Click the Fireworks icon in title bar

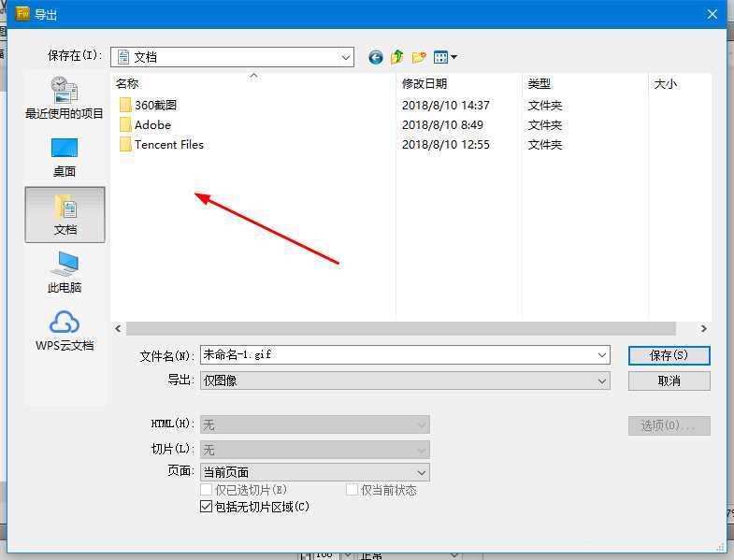(x=22, y=14)
